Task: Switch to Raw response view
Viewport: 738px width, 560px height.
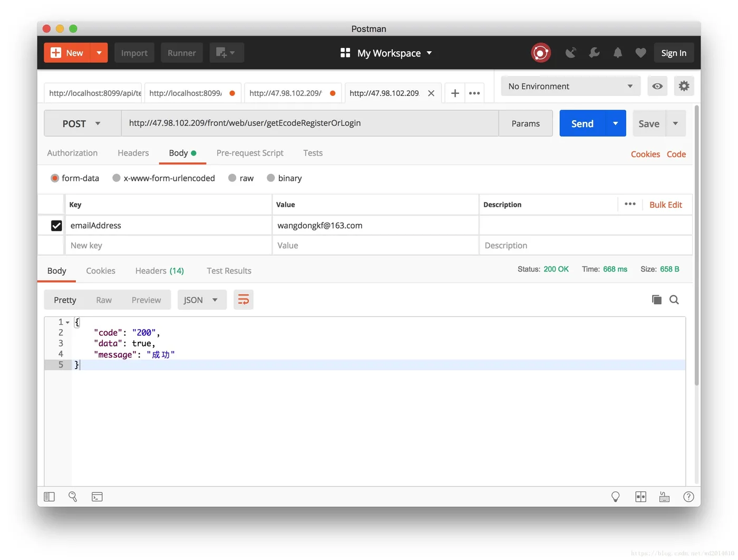Action: 104,300
